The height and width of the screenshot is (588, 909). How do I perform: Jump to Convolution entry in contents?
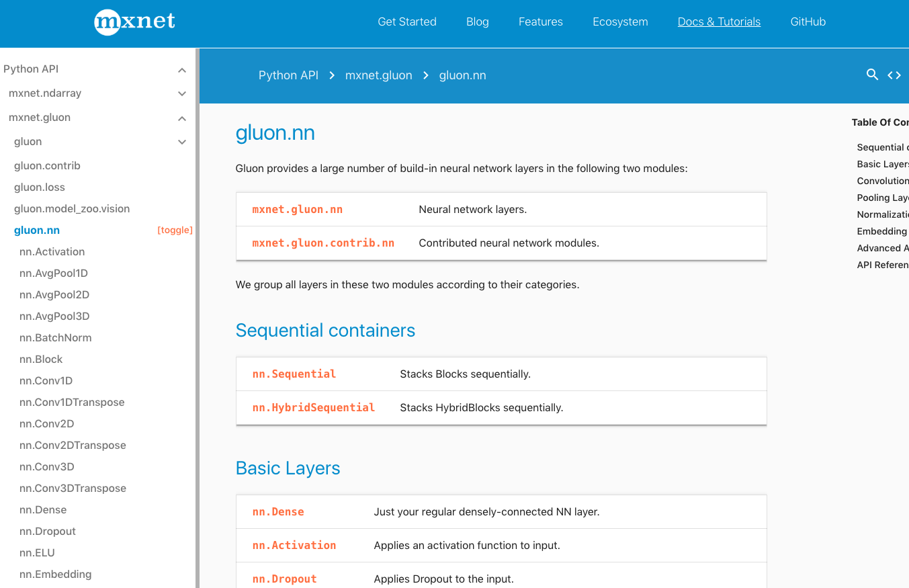tap(883, 181)
